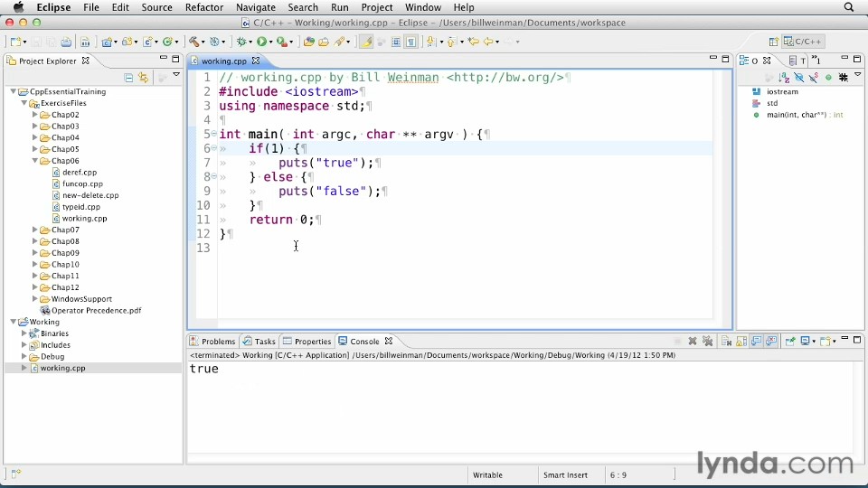Switch to the Problems tab
The width and height of the screenshot is (868, 488).
(x=212, y=342)
